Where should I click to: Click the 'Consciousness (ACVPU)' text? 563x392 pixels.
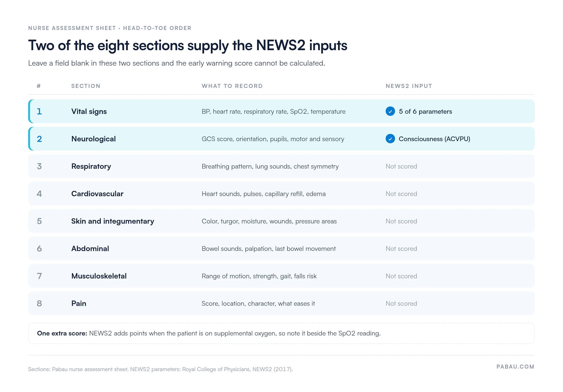coord(434,139)
